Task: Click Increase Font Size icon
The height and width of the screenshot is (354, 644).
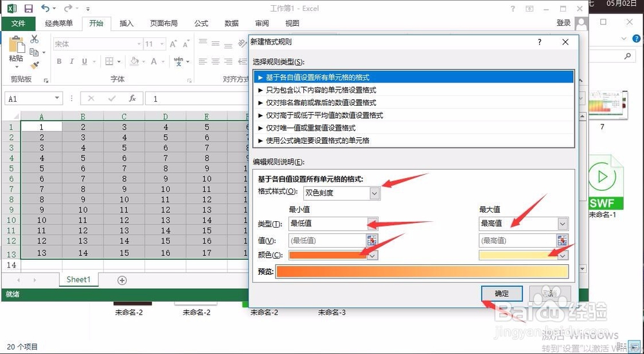Action: [173, 44]
